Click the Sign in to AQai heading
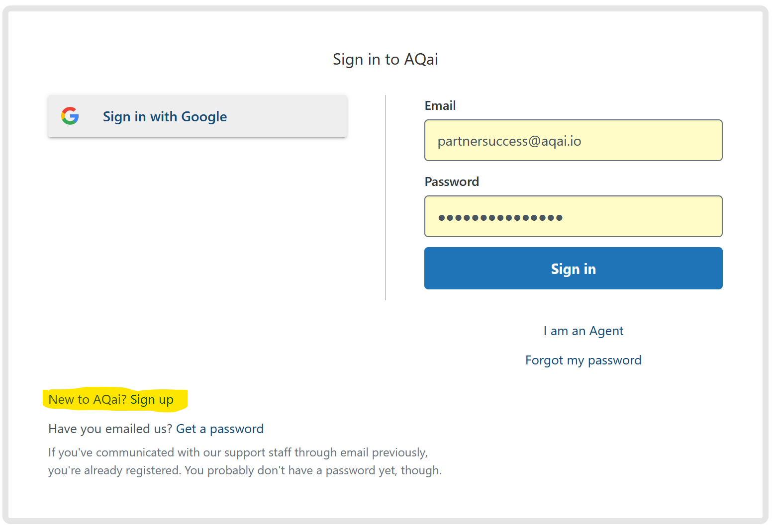Viewport: 774px width, 532px height. coord(386,59)
